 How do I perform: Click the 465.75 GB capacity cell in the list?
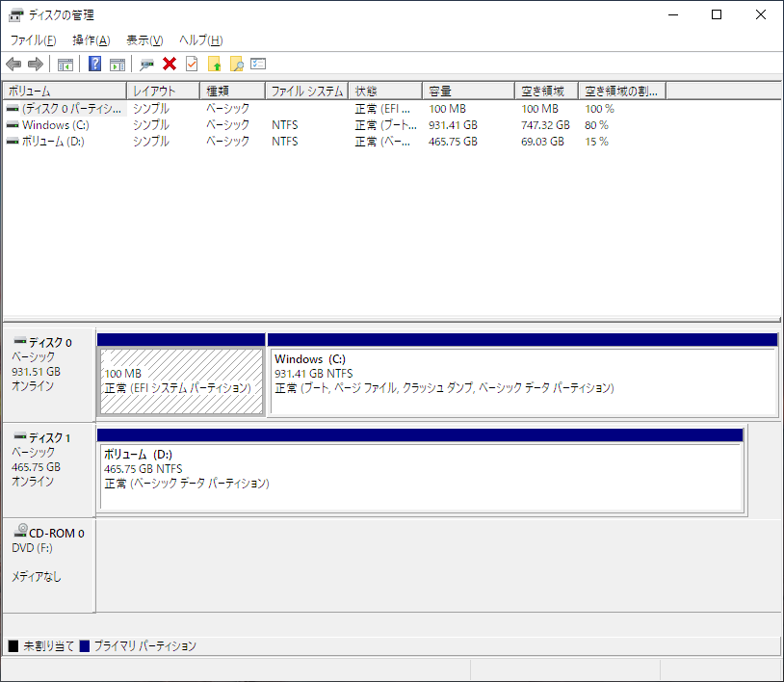pyautogui.click(x=453, y=142)
